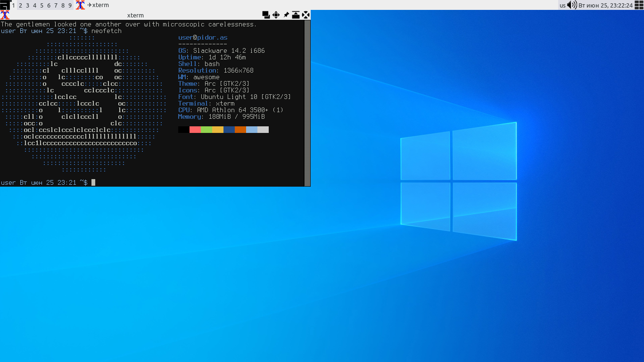Viewport: 644px width, 362px height.
Task: Click the speaker volume icon
Action: point(572,5)
